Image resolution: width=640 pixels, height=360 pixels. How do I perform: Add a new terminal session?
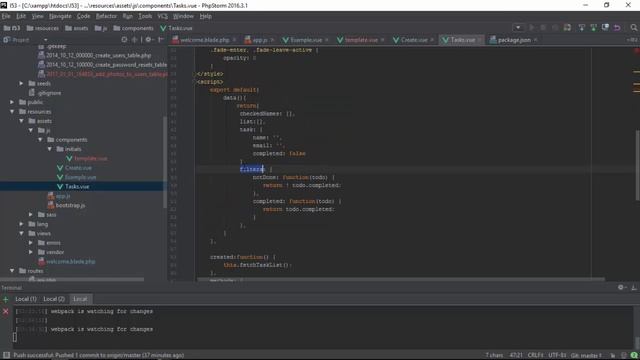(x=5, y=300)
